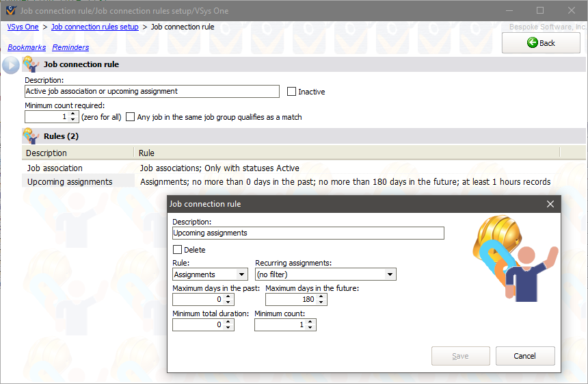
Task: Increase Maximum days in the future value
Action: point(322,296)
